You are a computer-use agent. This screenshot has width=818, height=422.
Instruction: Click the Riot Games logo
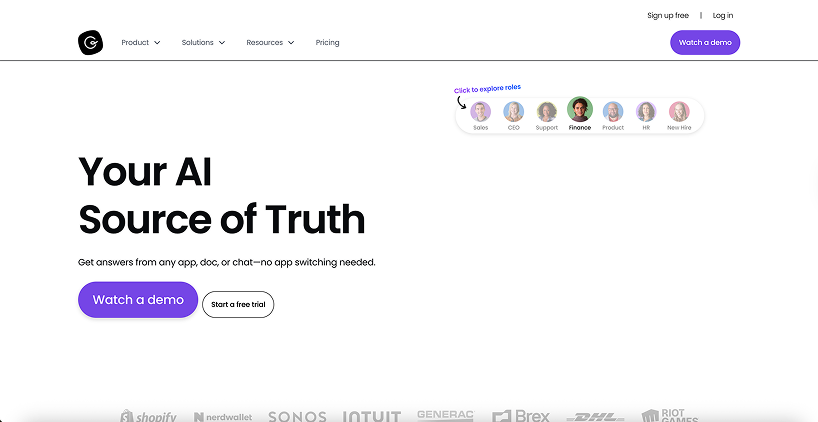670,415
